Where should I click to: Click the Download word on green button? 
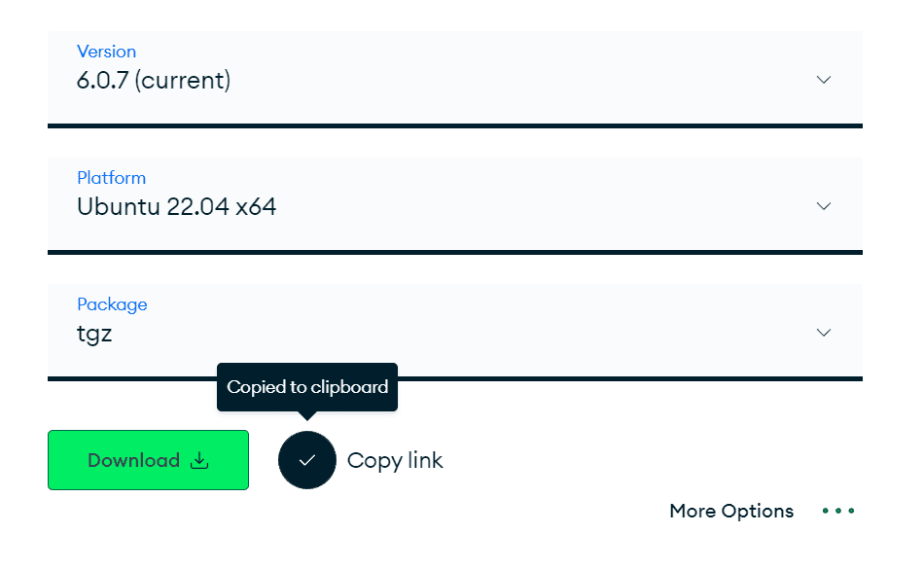134,460
